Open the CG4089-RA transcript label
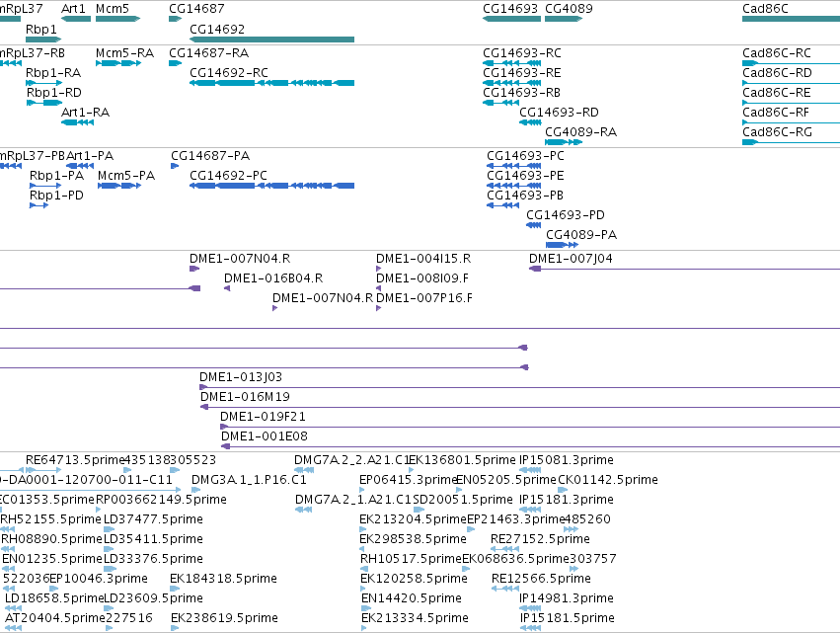Screen dimensions: 840x633 (x=580, y=132)
